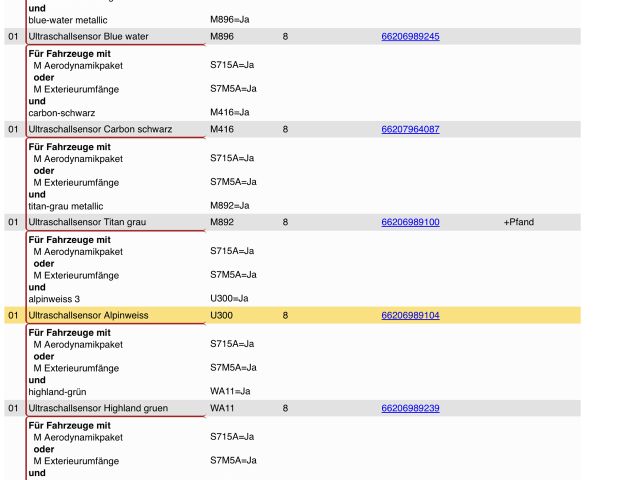
Task: Open part number link 66206989245
Action: click(x=410, y=36)
